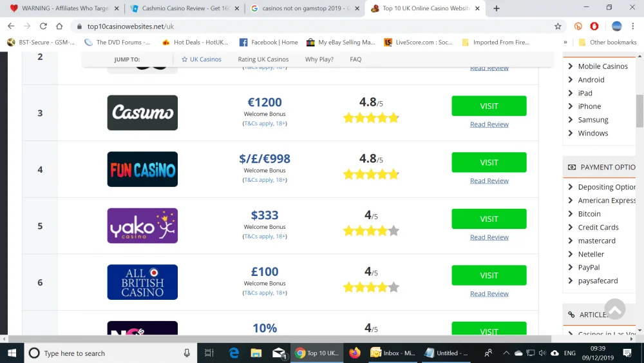Open Windows Start menu
The image size is (644, 363).
coord(12,353)
